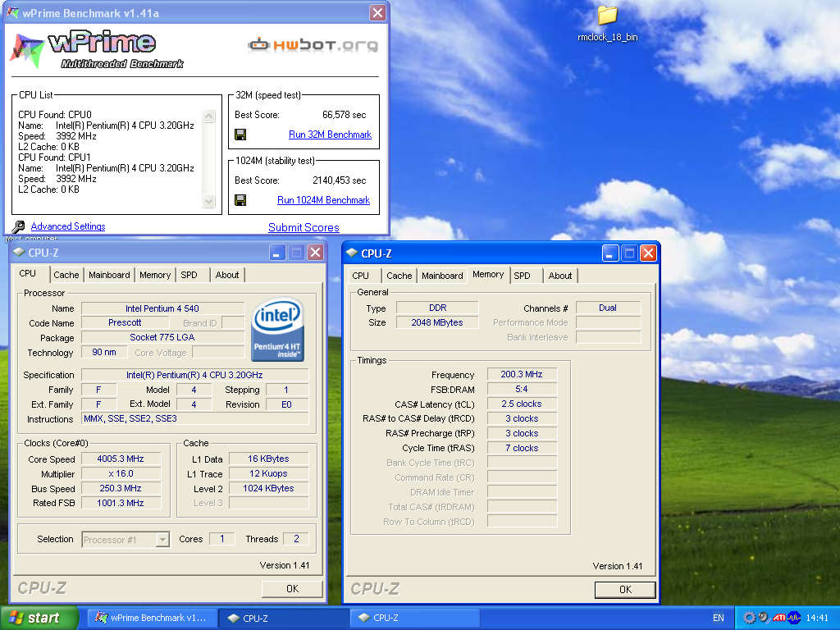The width and height of the screenshot is (840, 630).
Task: Click the Cycle Time value 7 clocks
Action: pyautogui.click(x=522, y=448)
